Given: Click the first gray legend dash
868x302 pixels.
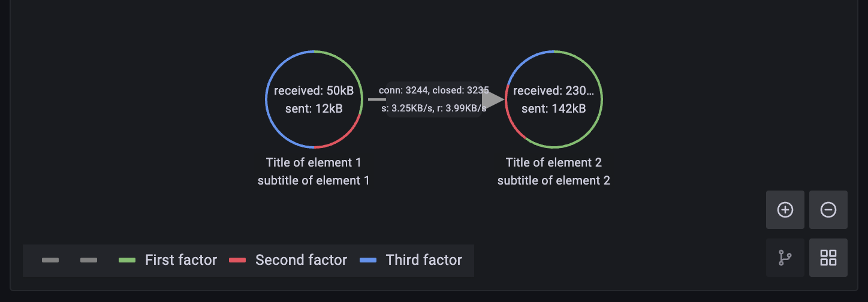Looking at the screenshot, I should pyautogui.click(x=50, y=260).
